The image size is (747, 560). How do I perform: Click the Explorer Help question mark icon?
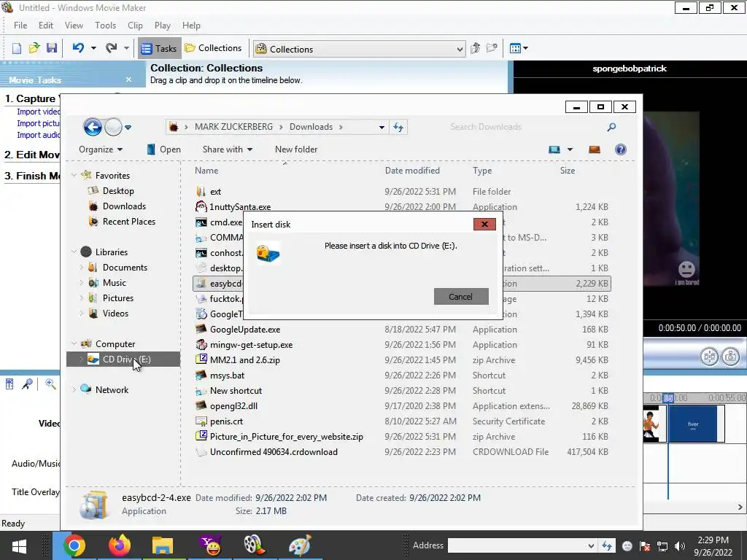coord(620,149)
